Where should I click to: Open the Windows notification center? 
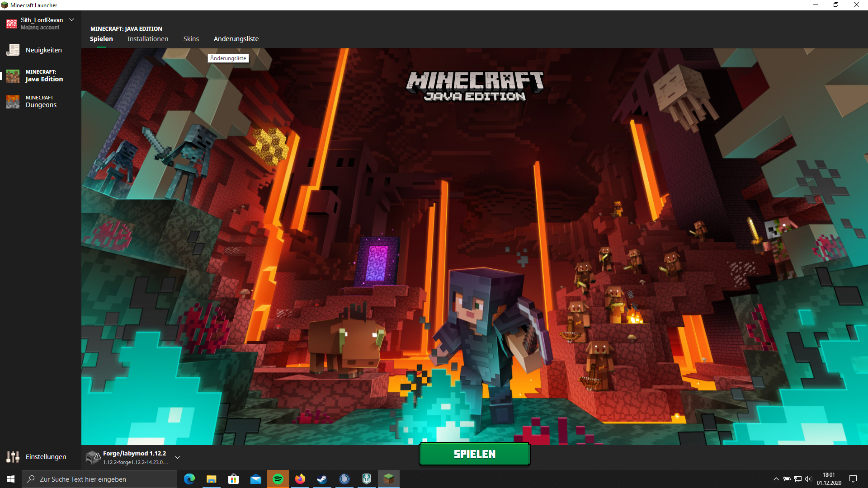point(853,479)
